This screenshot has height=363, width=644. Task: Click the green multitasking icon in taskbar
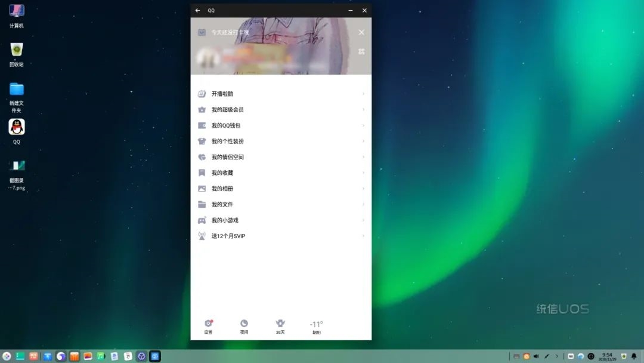[x=20, y=356]
